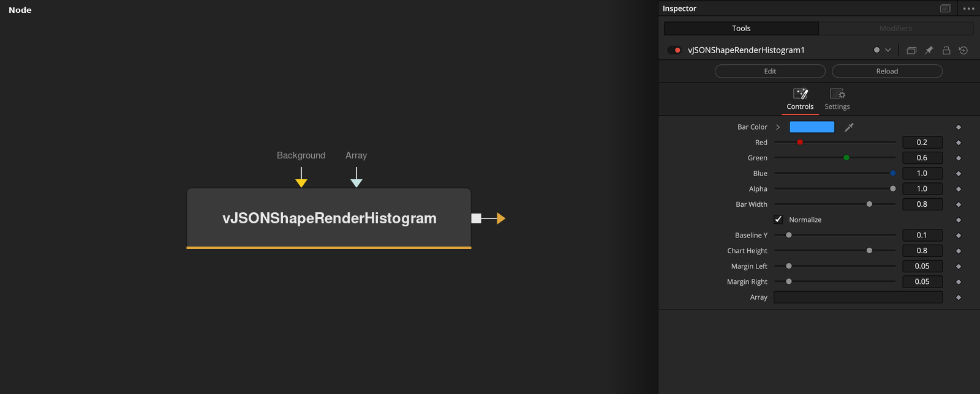The image size is (980, 394).
Task: Toggle keyframe diamond for Bar Color
Action: (x=959, y=127)
